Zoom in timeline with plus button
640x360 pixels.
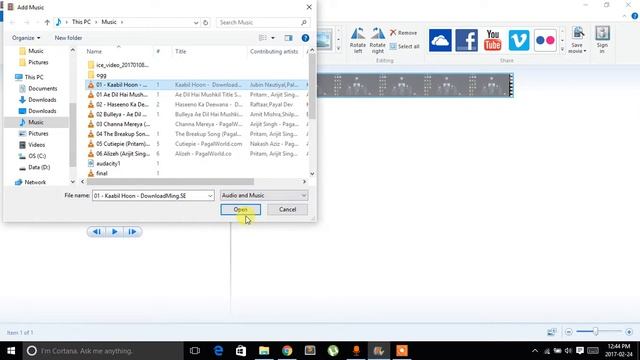point(629,332)
